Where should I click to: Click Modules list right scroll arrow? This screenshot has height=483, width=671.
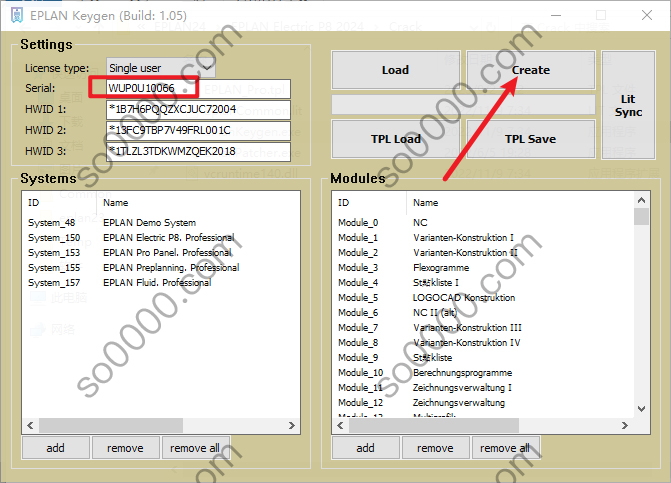pyautogui.click(x=625, y=425)
